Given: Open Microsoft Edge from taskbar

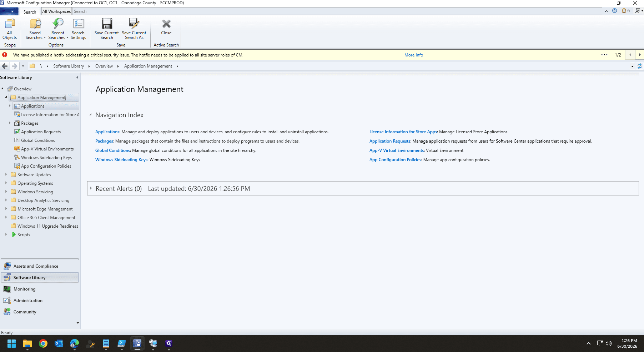Looking at the screenshot, I should [x=75, y=343].
